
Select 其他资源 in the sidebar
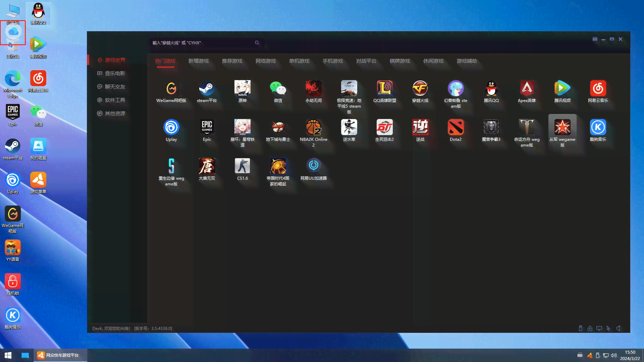click(x=111, y=114)
